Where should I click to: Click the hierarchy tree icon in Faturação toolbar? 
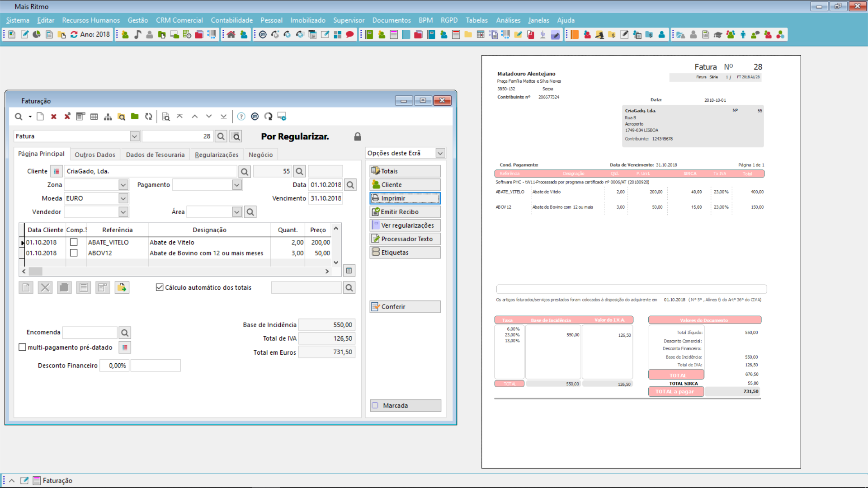point(108,117)
